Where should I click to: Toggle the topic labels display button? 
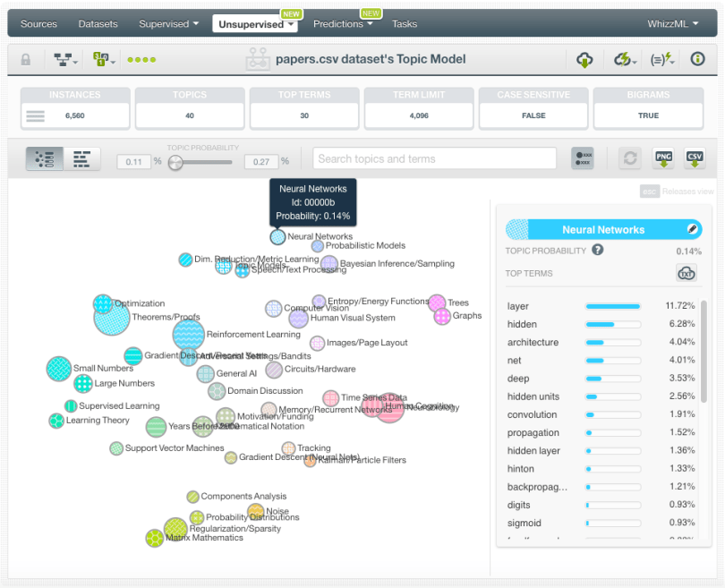(582, 158)
